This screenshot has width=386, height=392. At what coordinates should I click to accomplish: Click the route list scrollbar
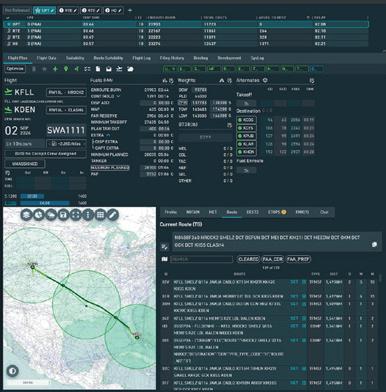(x=380, y=278)
